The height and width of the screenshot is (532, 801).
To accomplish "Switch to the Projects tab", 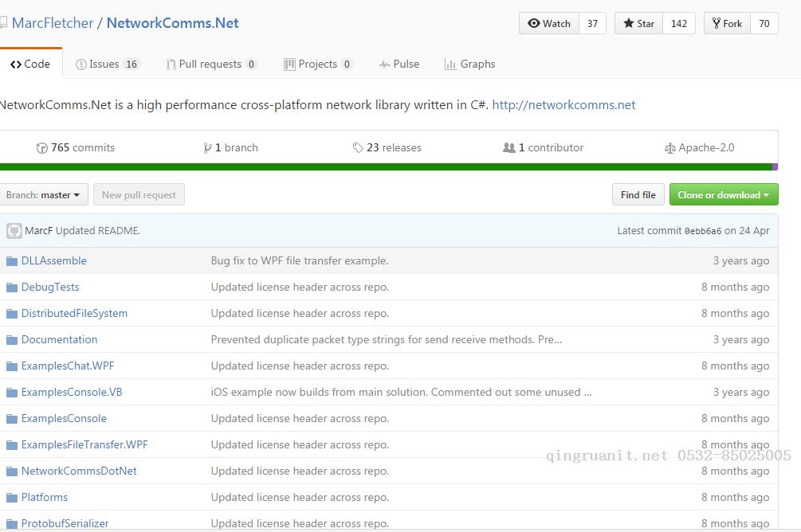I will [x=318, y=64].
